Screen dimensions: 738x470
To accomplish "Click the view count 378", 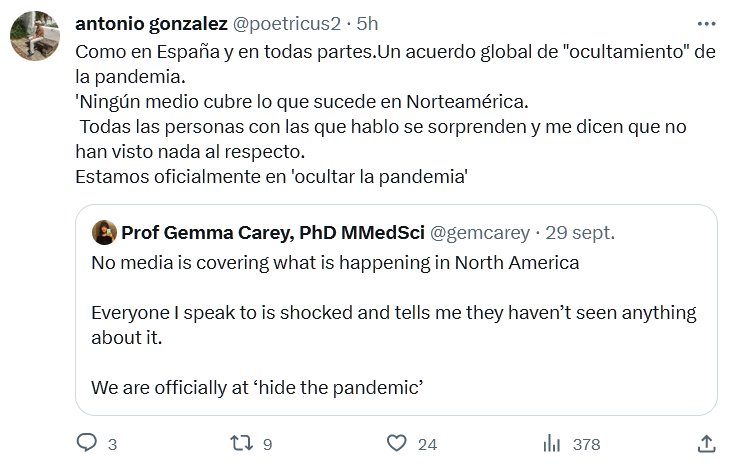I will tap(585, 443).
